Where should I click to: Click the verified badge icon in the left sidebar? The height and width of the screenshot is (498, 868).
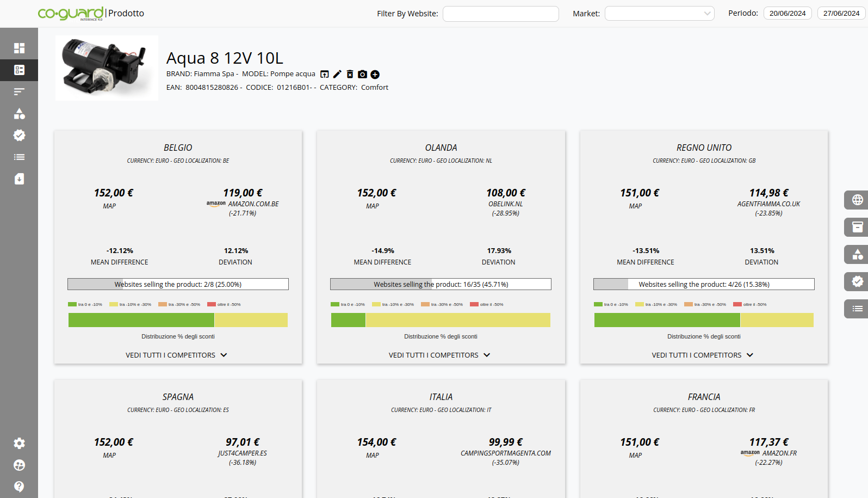pos(19,136)
